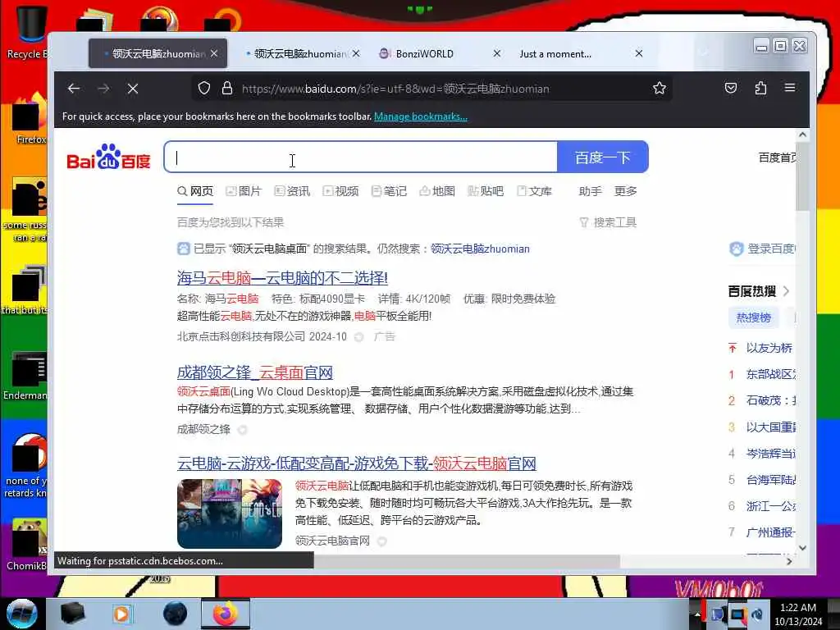840x630 pixels.
Task: Expand 百度热搜 chevron arrow
Action: [786, 291]
